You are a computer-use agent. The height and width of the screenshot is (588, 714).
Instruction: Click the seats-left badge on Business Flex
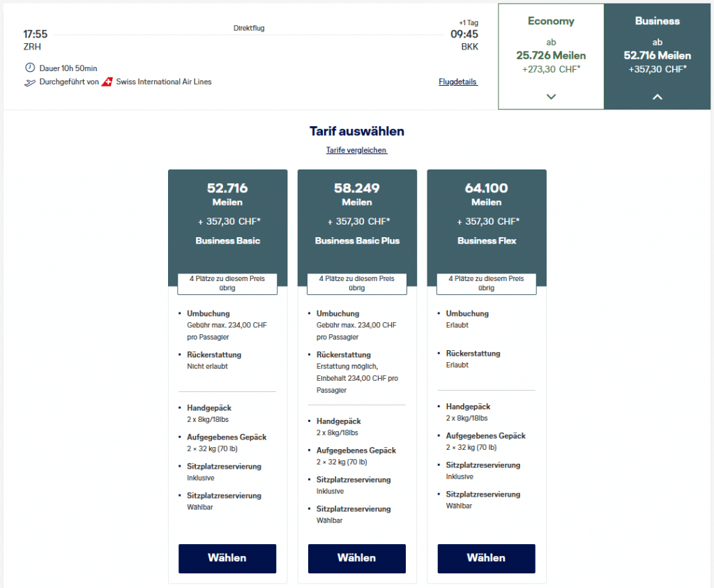[486, 282]
